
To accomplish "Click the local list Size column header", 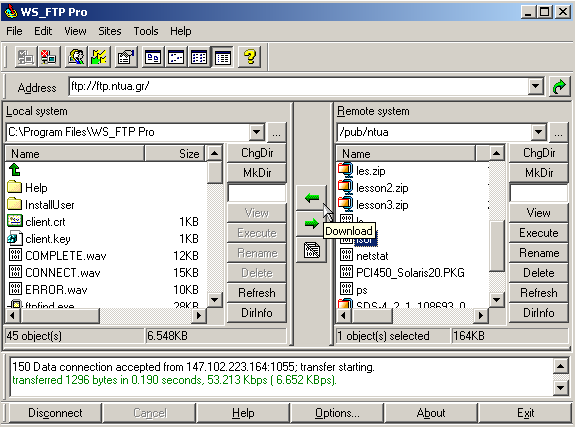I will point(175,153).
